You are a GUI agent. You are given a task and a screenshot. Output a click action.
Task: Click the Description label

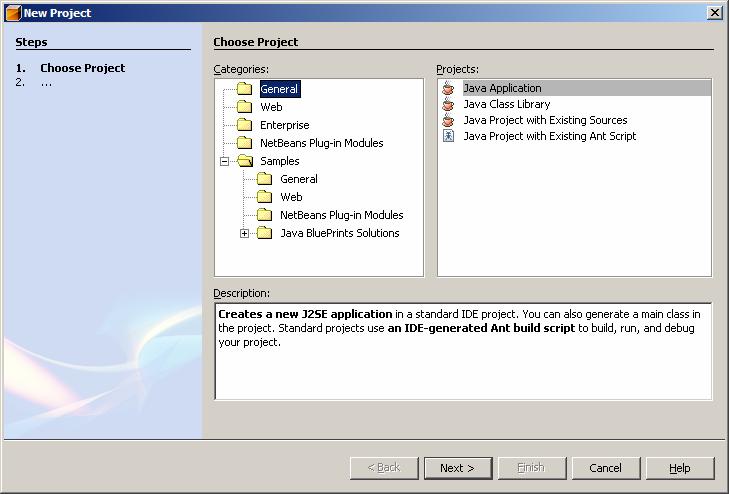pyautogui.click(x=241, y=293)
